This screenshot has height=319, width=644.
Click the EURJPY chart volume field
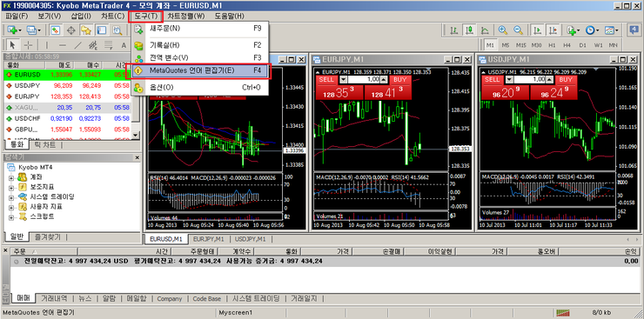pyautogui.click(x=364, y=80)
